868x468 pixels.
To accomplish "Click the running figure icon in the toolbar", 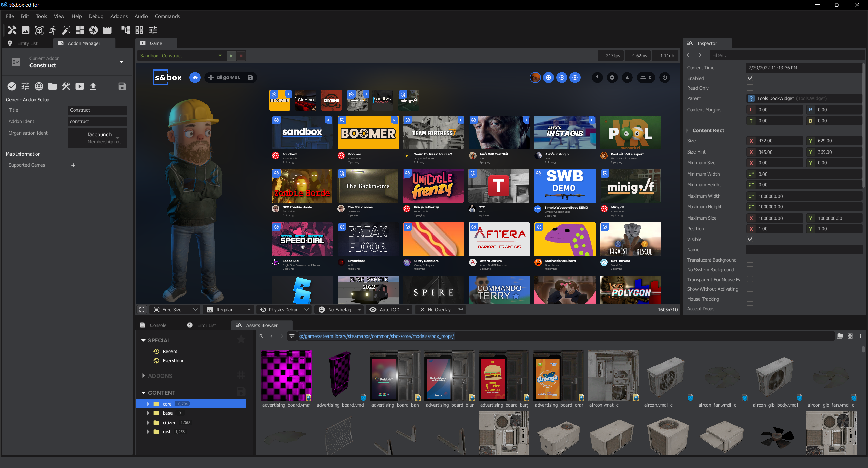I will pyautogui.click(x=53, y=30).
